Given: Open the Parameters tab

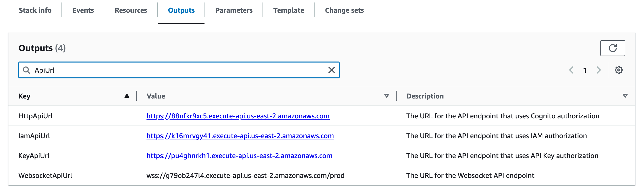Looking at the screenshot, I should pos(234,10).
